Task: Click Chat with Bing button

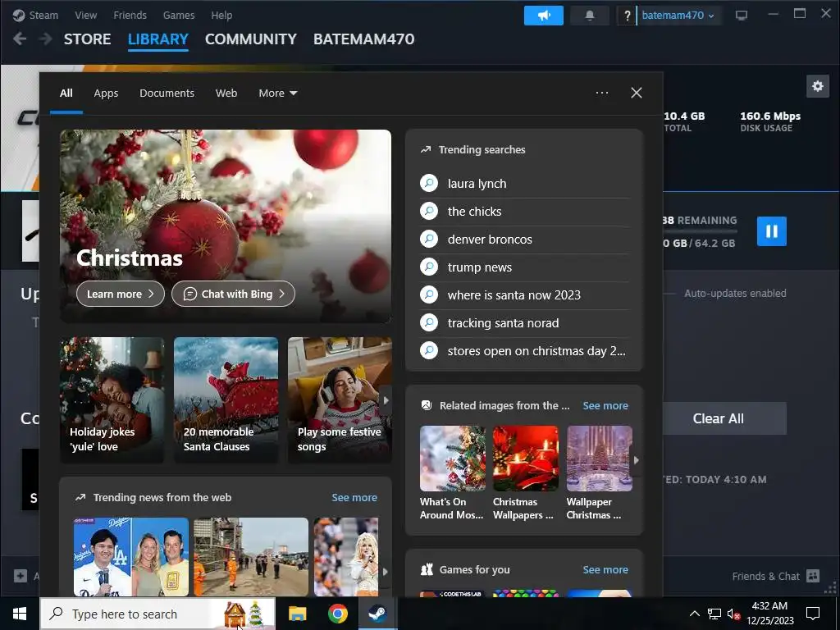Action: (x=233, y=294)
